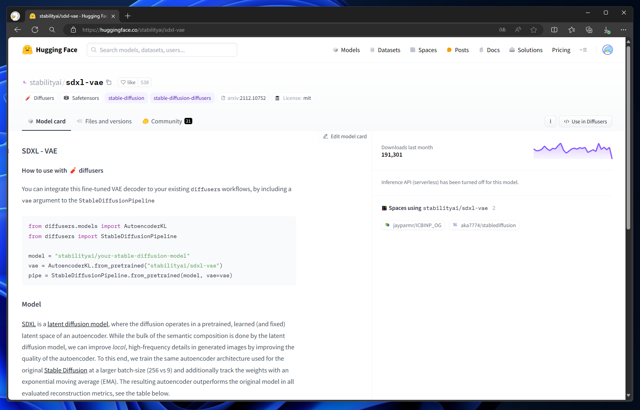
Task: Open the aka7774/stablediffusion space
Action: (x=484, y=225)
